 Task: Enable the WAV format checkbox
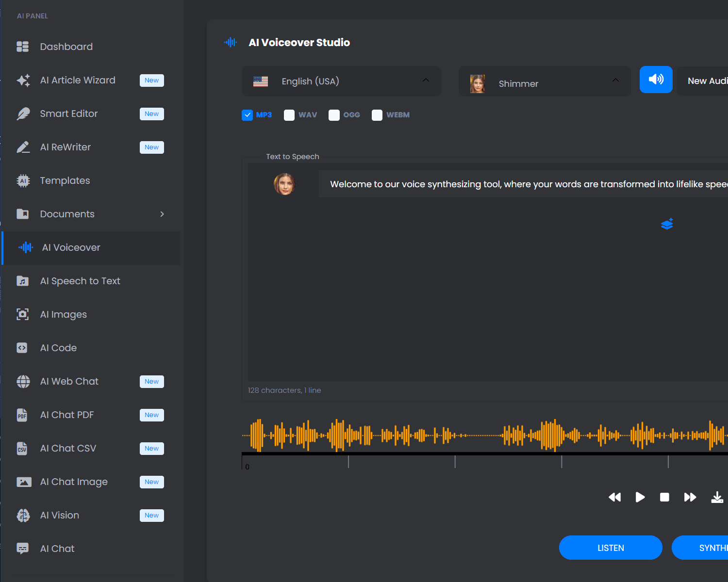[289, 115]
